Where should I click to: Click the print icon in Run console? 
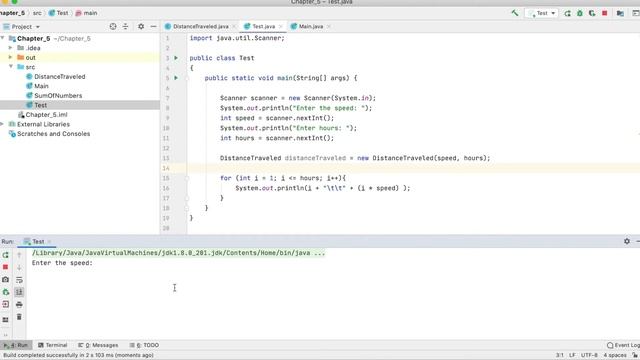tap(19, 304)
